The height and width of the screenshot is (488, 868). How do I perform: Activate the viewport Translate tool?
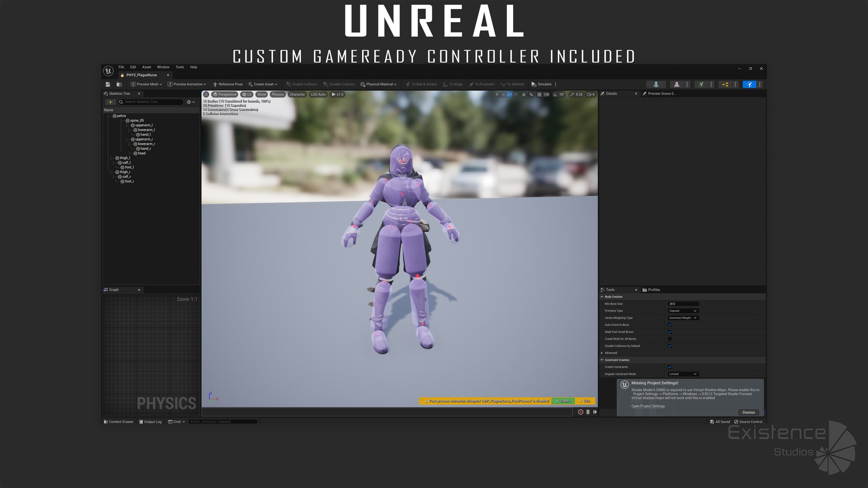click(x=503, y=94)
